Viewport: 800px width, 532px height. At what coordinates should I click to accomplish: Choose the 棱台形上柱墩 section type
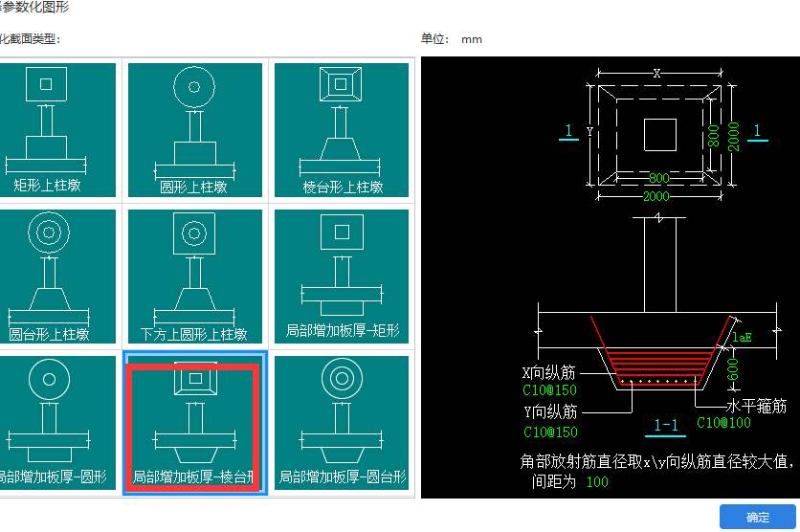pyautogui.click(x=342, y=130)
